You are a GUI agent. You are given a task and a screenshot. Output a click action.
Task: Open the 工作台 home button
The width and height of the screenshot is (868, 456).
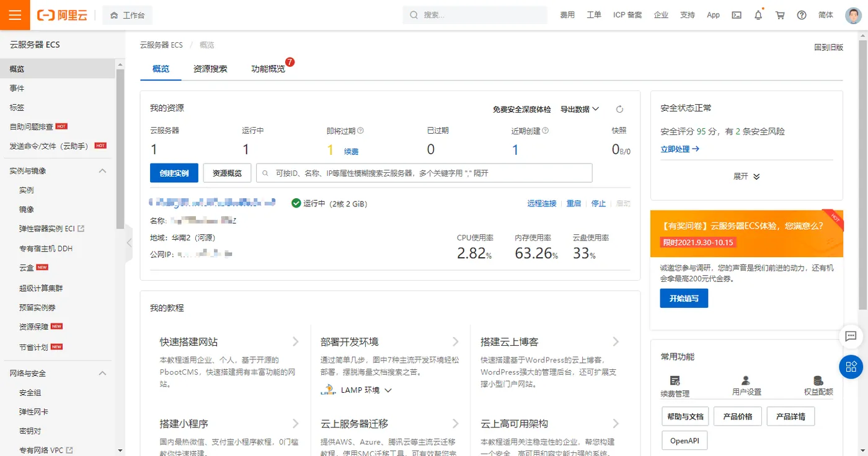click(x=127, y=15)
